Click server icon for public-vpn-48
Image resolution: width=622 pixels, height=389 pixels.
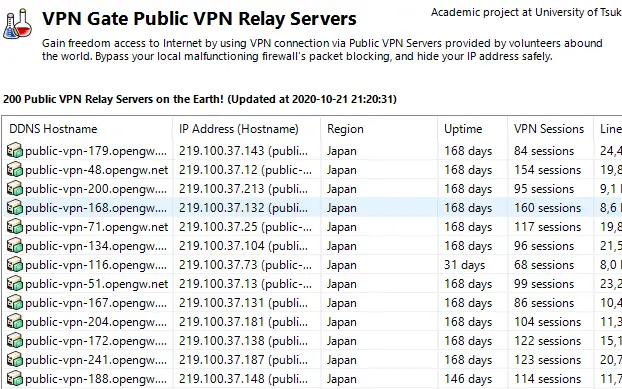click(x=15, y=170)
